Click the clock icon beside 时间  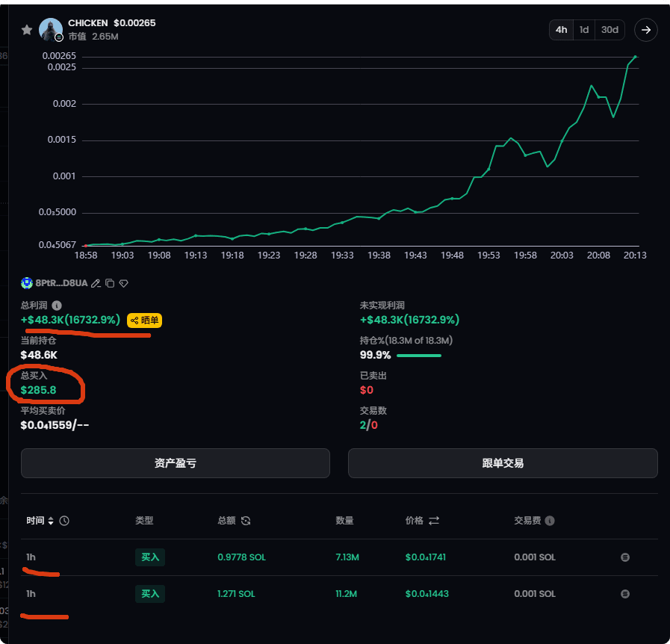pos(64,521)
